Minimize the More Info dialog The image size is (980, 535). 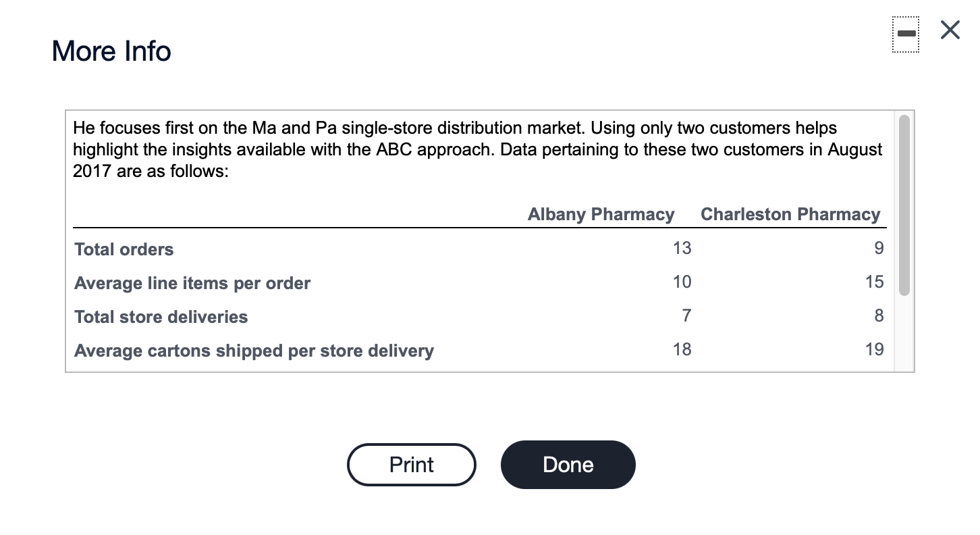(x=906, y=33)
